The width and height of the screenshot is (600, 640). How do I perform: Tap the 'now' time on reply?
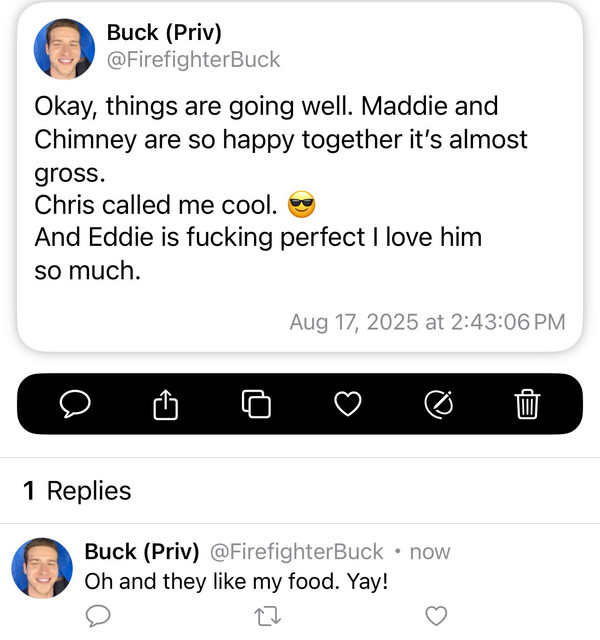[x=430, y=552]
